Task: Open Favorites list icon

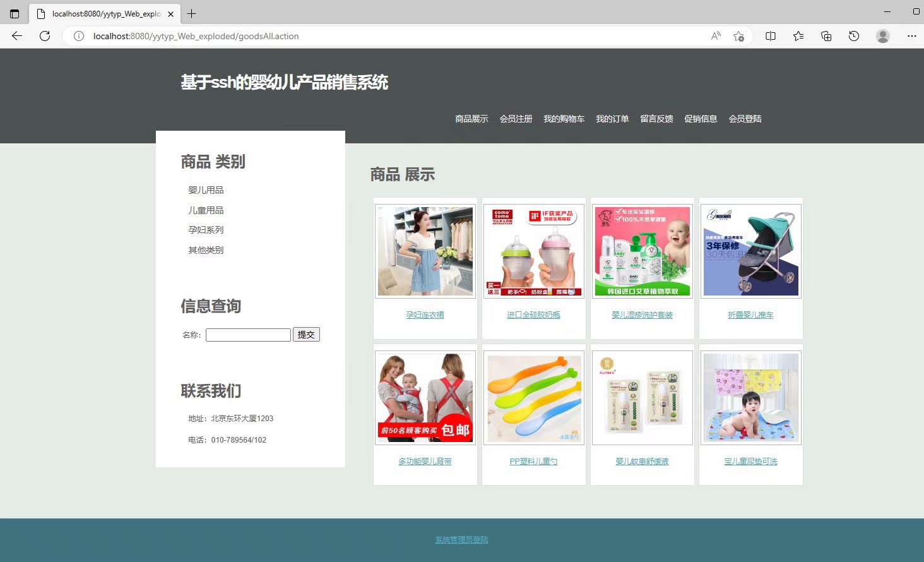Action: coord(798,36)
